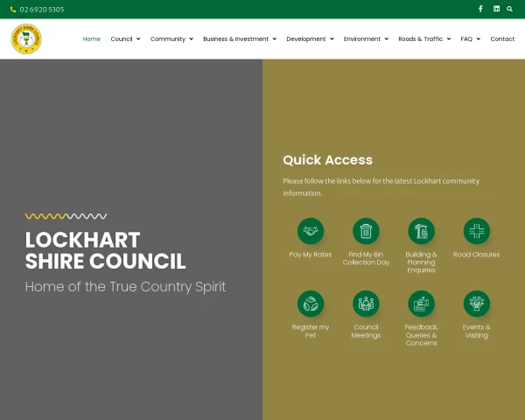
Task: Open the Business & Investment dropdown
Action: click(x=239, y=38)
